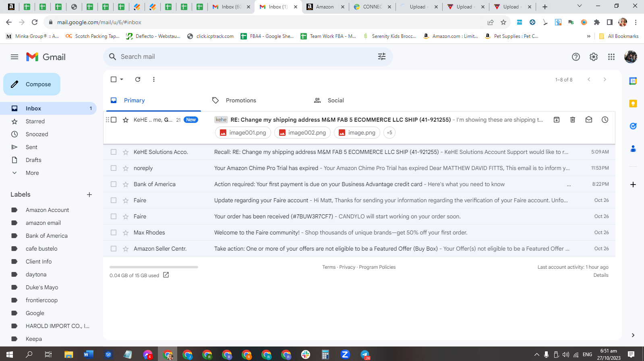Screen dimensions: 644x361
Task: Open File Explorer from the taskbar
Action: point(69,355)
